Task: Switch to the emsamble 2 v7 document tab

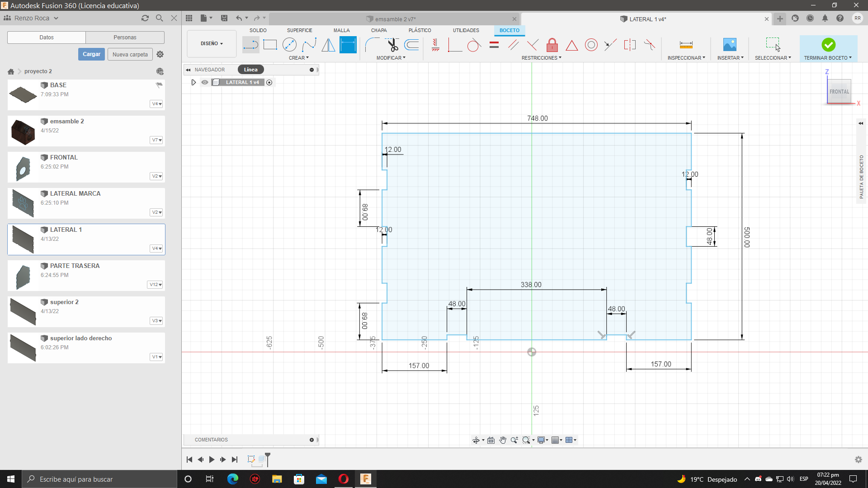Action: (x=395, y=19)
